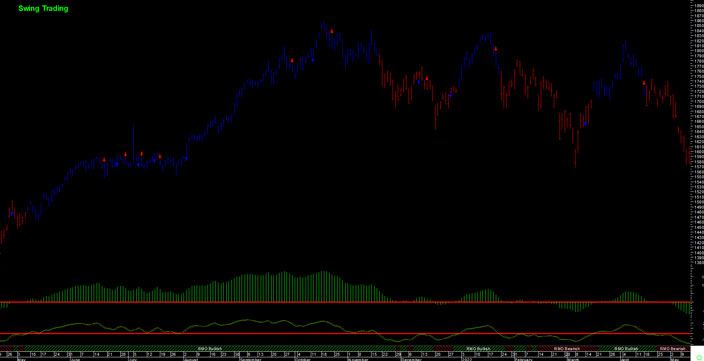Click the RMO Bullish label above April
The height and width of the screenshot is (361, 704).
[626, 348]
